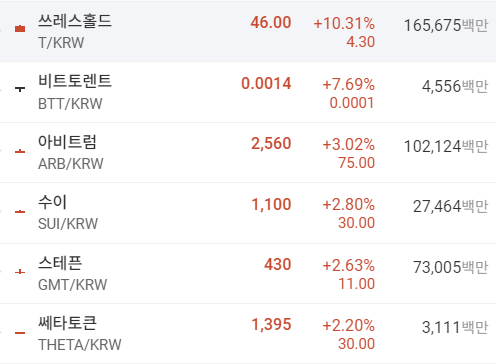Click the +3.02% change for 아비트럼

pos(349,145)
